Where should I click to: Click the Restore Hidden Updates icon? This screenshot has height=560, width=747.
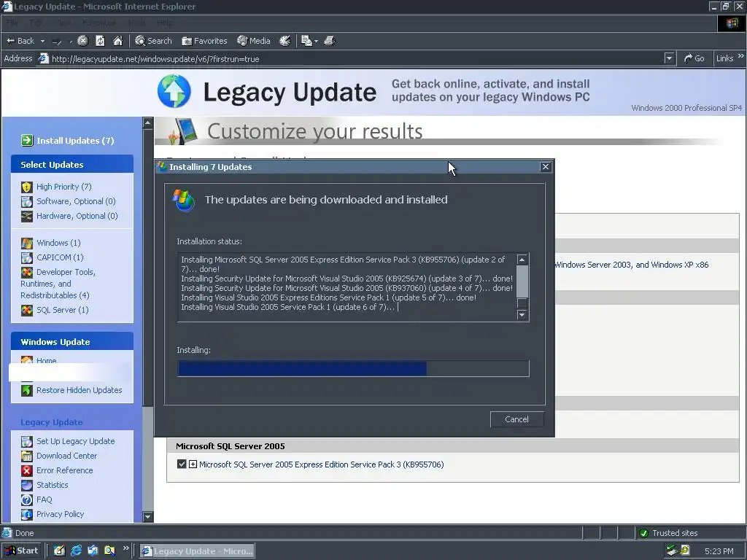coord(27,390)
